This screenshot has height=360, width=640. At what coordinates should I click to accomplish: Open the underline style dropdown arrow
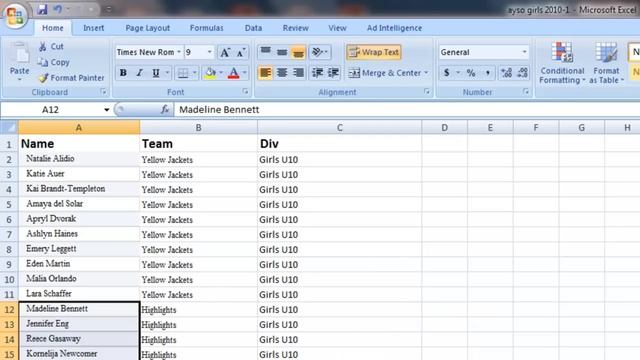click(167, 73)
